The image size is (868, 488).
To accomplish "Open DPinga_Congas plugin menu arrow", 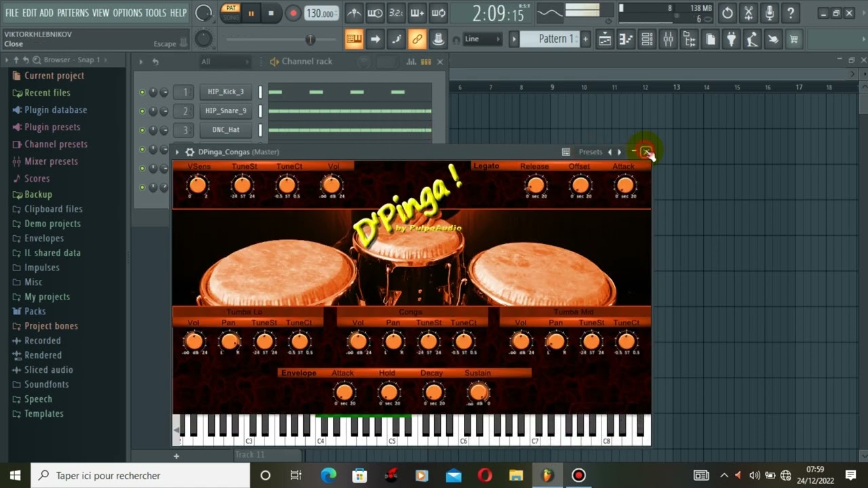I will point(177,152).
